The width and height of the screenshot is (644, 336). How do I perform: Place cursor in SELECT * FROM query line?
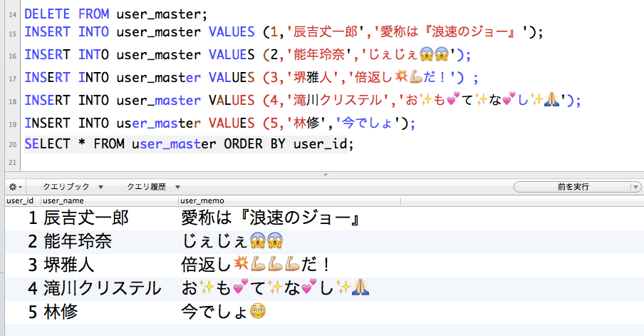tap(189, 144)
